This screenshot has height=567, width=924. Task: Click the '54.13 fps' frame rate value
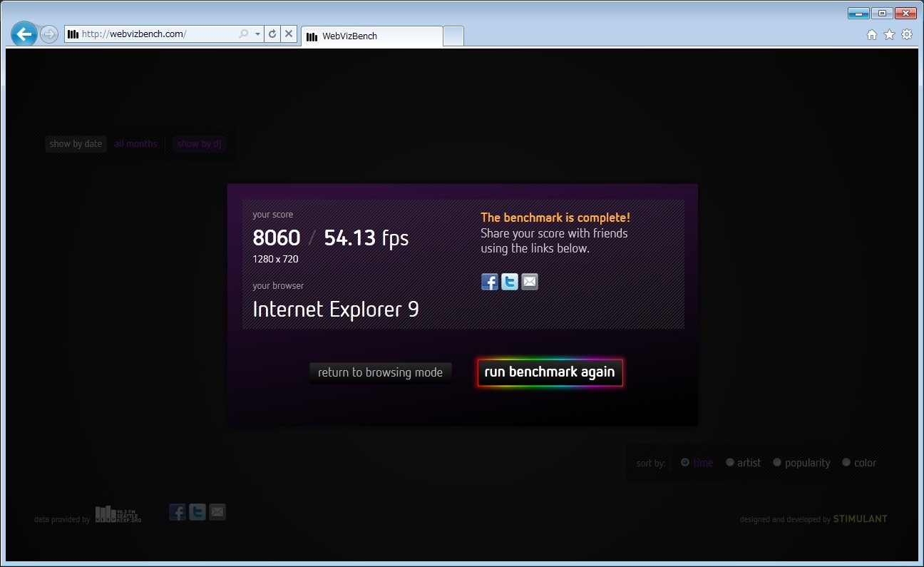click(x=366, y=237)
